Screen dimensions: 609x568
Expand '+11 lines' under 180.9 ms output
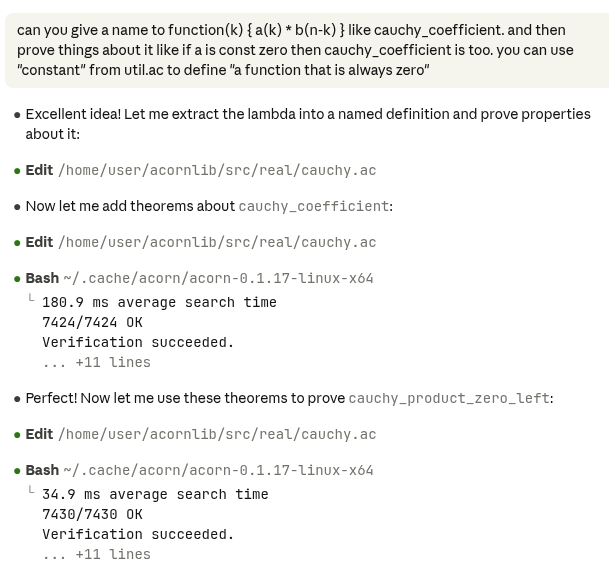(x=96, y=362)
